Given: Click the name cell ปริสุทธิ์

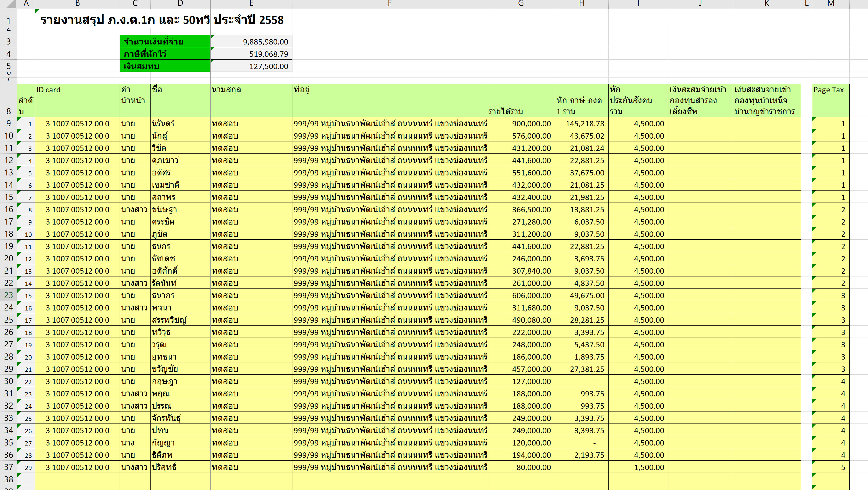Looking at the screenshot, I should (x=180, y=467).
